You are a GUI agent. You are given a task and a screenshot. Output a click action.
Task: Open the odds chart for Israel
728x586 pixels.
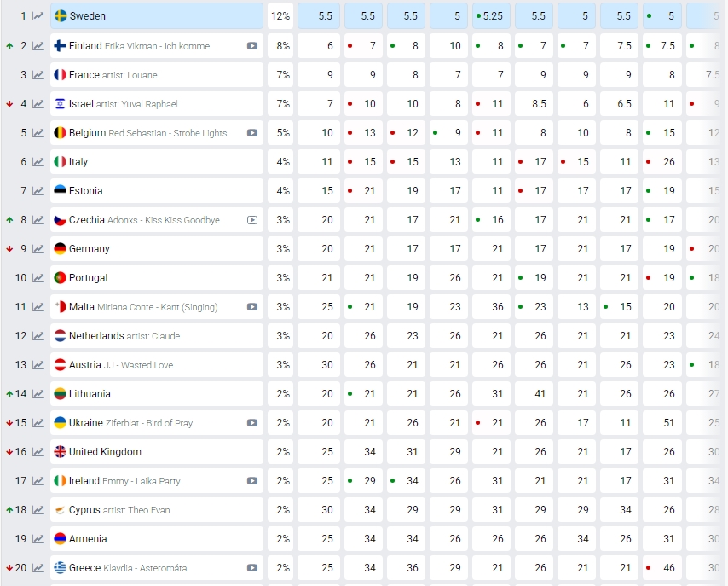pos(38,104)
